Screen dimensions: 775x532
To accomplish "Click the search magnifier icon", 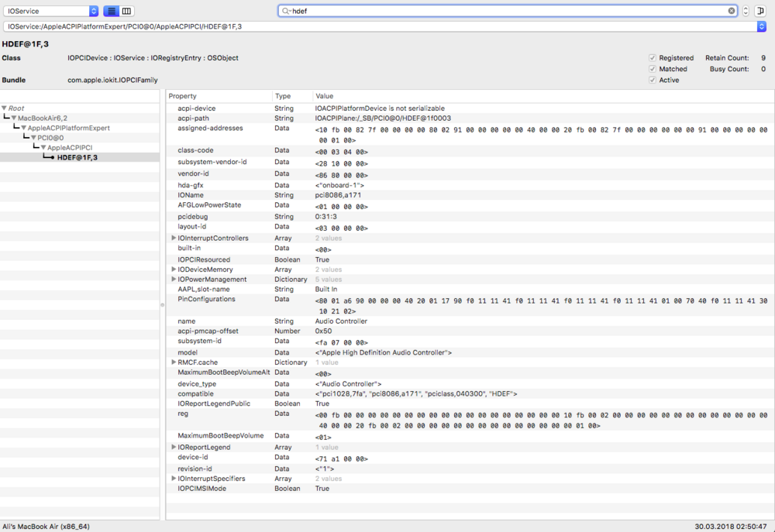I will pos(286,11).
